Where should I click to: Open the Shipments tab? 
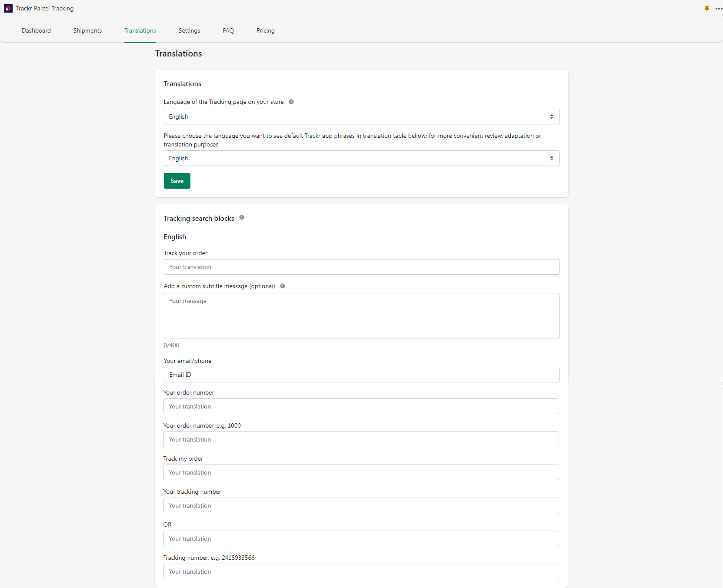[87, 30]
